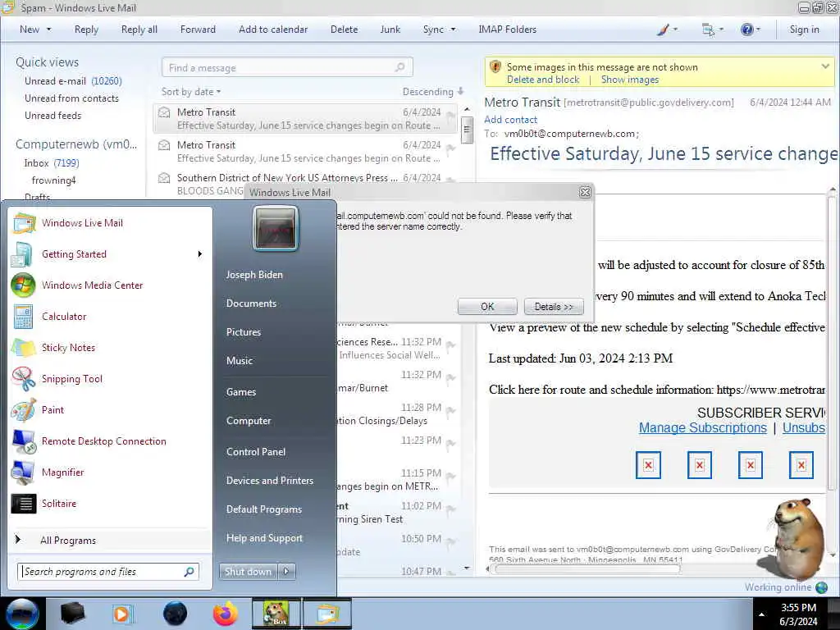Click message list vertical scrollbar thumb

[x=467, y=130]
